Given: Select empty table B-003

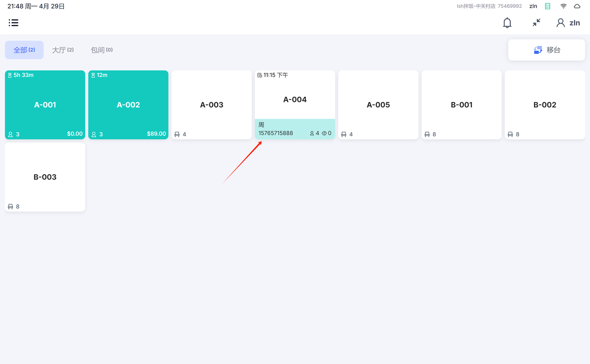Looking at the screenshot, I should tap(45, 177).
